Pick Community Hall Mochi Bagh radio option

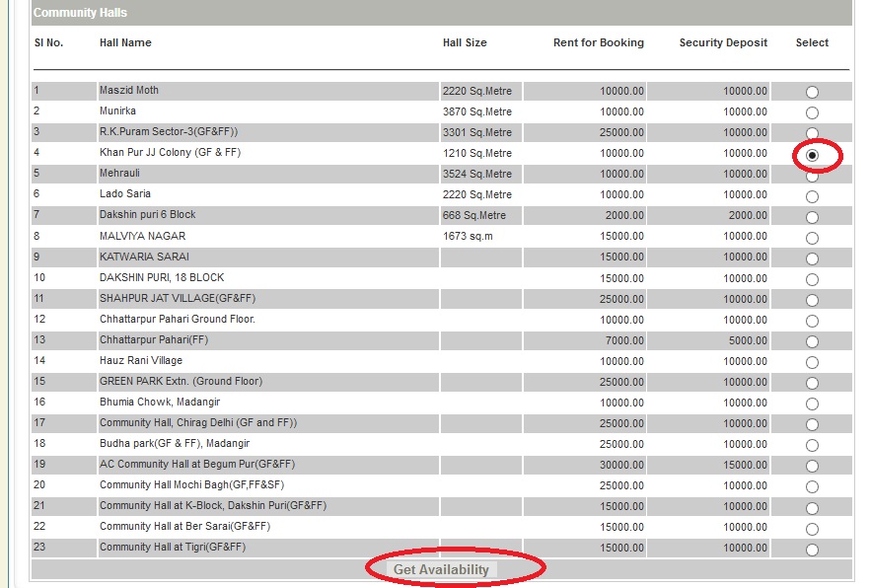click(812, 487)
